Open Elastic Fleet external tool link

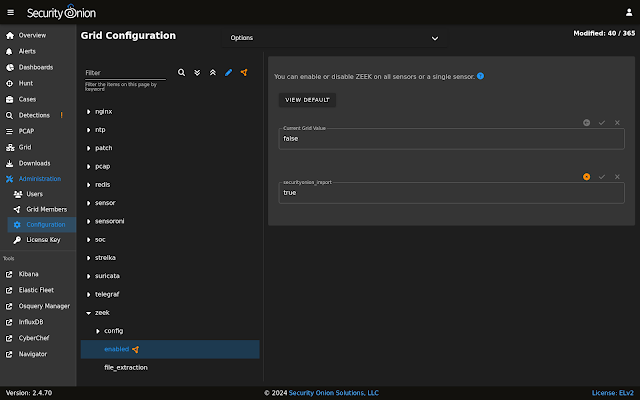click(38, 290)
